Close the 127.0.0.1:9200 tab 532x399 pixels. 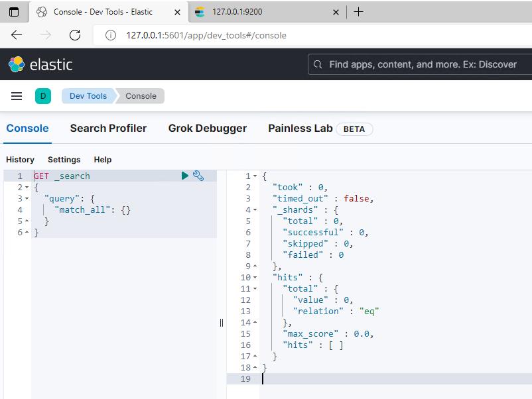pyautogui.click(x=336, y=12)
